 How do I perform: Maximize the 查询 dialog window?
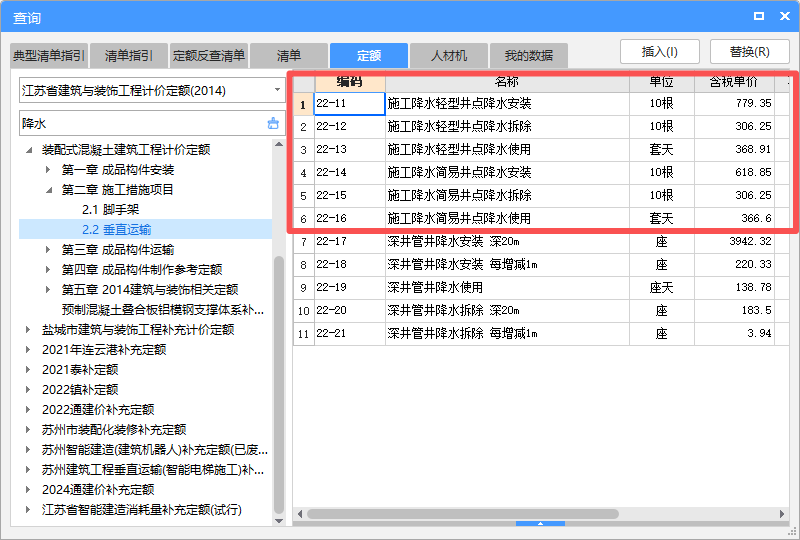pyautogui.click(x=759, y=16)
